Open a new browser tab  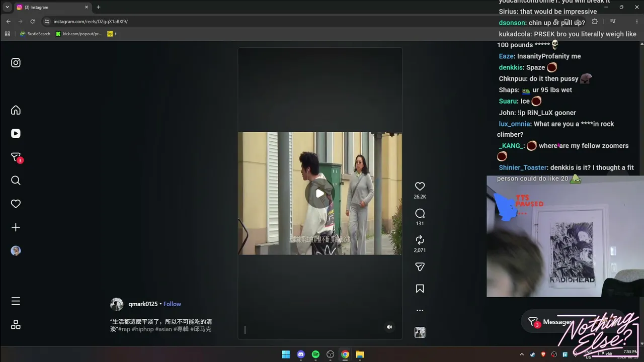99,7
